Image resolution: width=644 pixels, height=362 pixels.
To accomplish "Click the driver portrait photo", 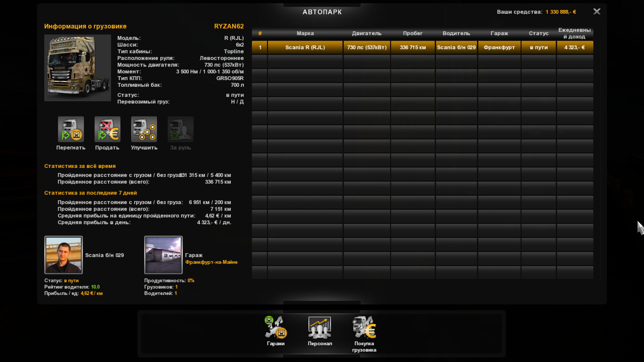I will click(x=63, y=255).
